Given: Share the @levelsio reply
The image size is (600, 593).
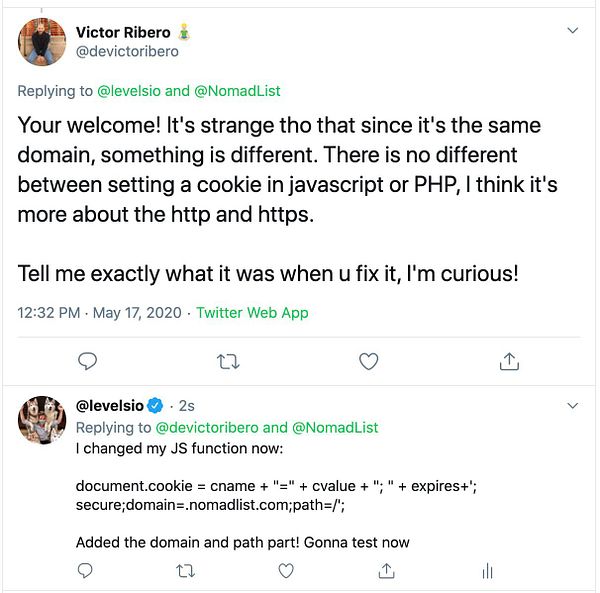Looking at the screenshot, I should coord(386,571).
